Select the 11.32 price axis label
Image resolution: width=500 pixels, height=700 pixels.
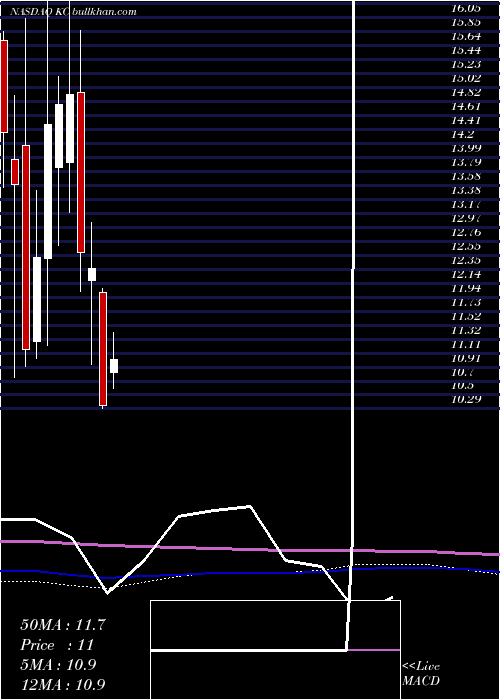(x=466, y=331)
